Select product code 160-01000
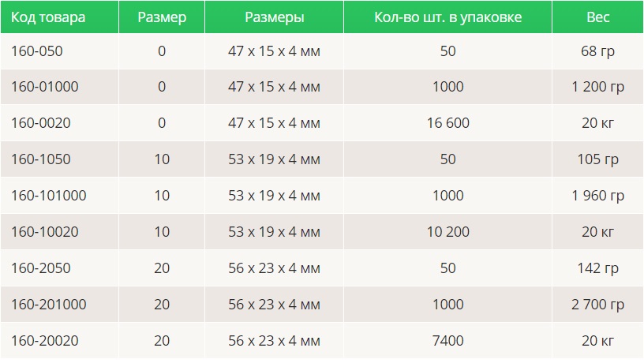Viewport: 644px width, 363px height. click(x=45, y=87)
